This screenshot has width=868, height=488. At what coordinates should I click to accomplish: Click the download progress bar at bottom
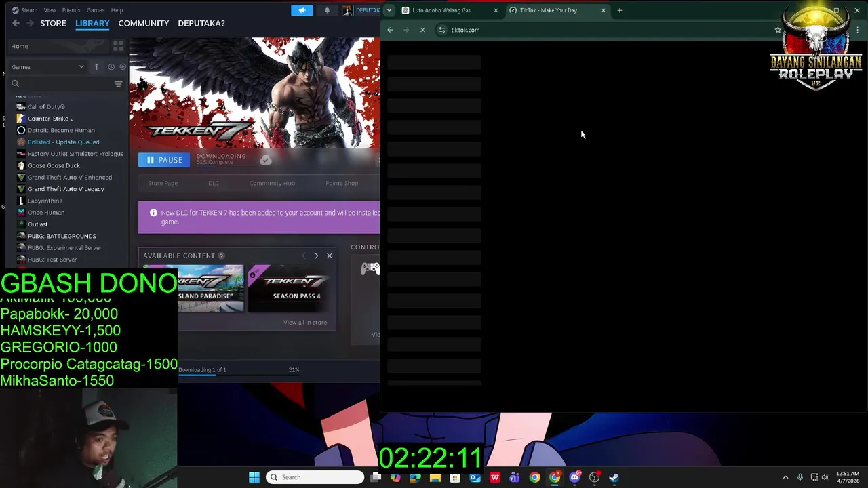click(239, 374)
